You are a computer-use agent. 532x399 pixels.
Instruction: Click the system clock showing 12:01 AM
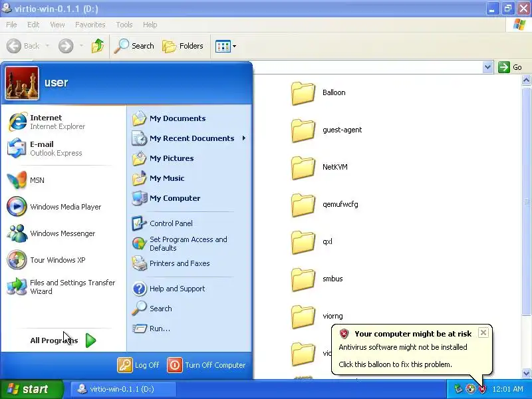point(507,389)
